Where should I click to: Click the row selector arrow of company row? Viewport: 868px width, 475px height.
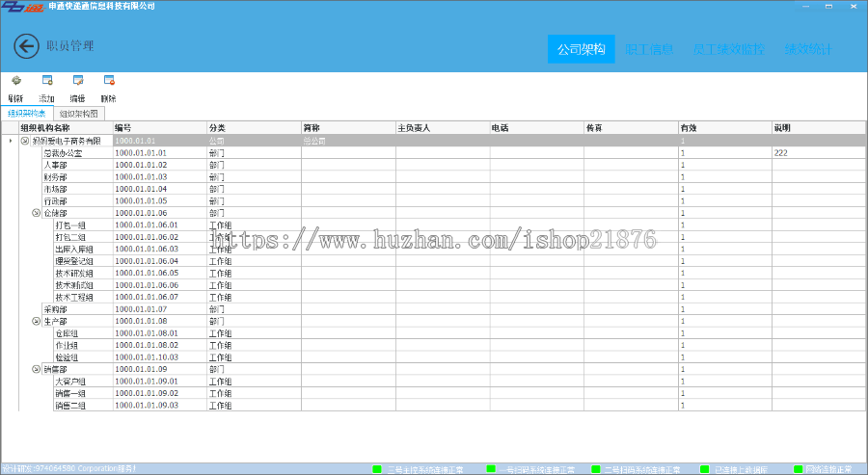pos(10,141)
